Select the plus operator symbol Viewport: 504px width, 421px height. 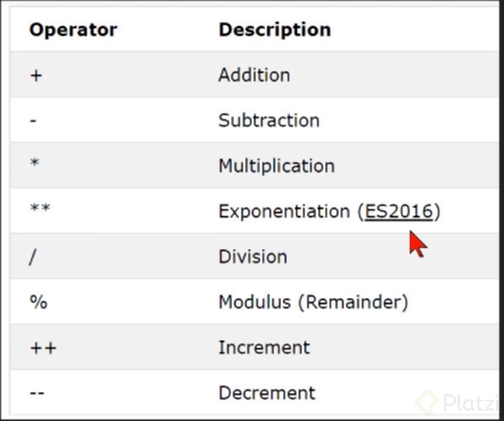click(36, 76)
